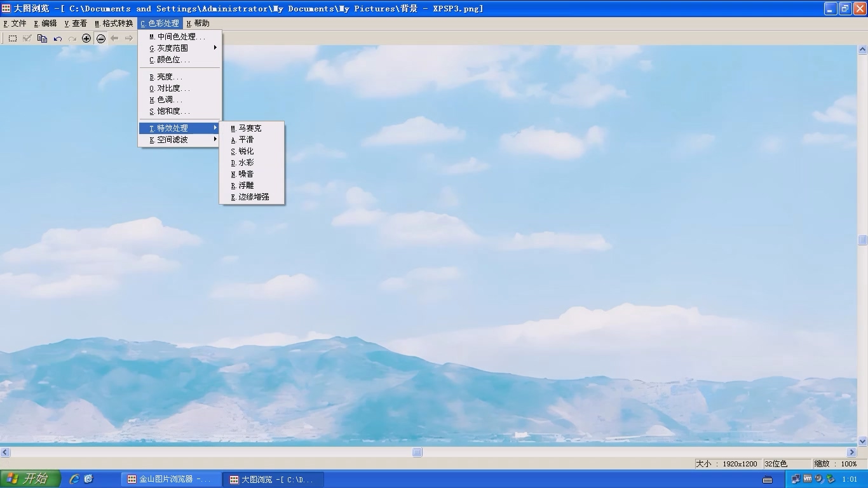Click the 开始 Start button
This screenshot has width=868, height=488.
coord(31,479)
